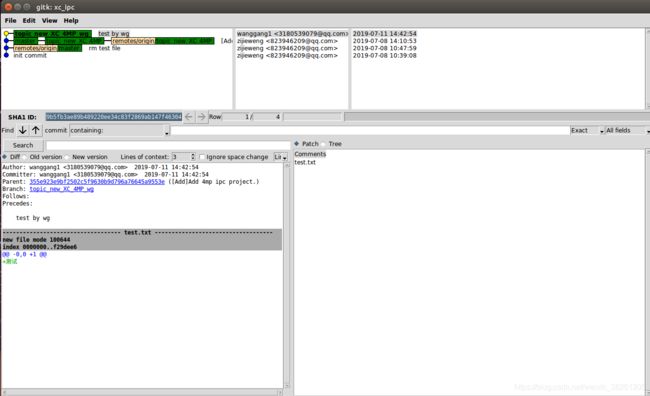
Task: Click the diff hunk header @@ -0,0 +1 @@
Action: 24,254
